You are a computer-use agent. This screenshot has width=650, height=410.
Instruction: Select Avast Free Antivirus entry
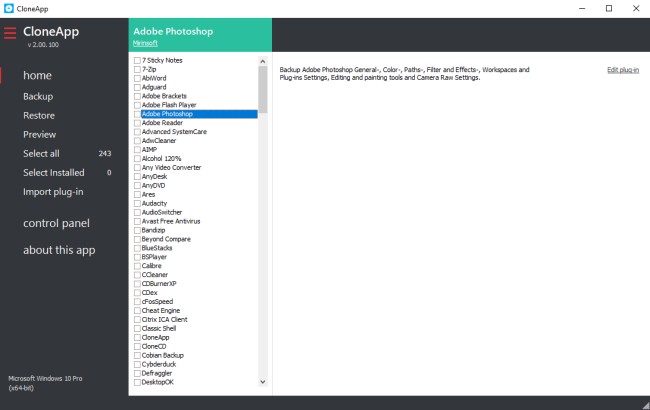click(171, 221)
